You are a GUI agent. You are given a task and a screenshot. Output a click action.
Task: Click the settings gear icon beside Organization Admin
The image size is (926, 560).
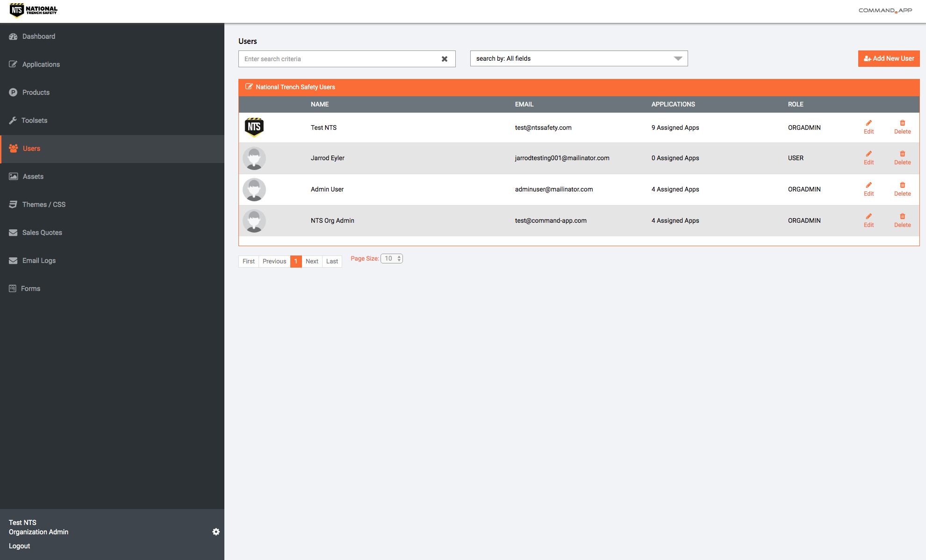point(216,532)
